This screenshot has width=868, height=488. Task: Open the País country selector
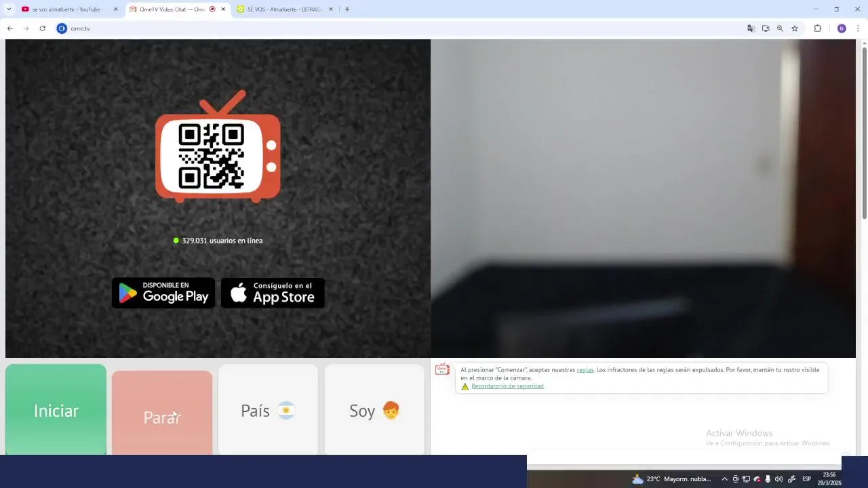[268, 409]
